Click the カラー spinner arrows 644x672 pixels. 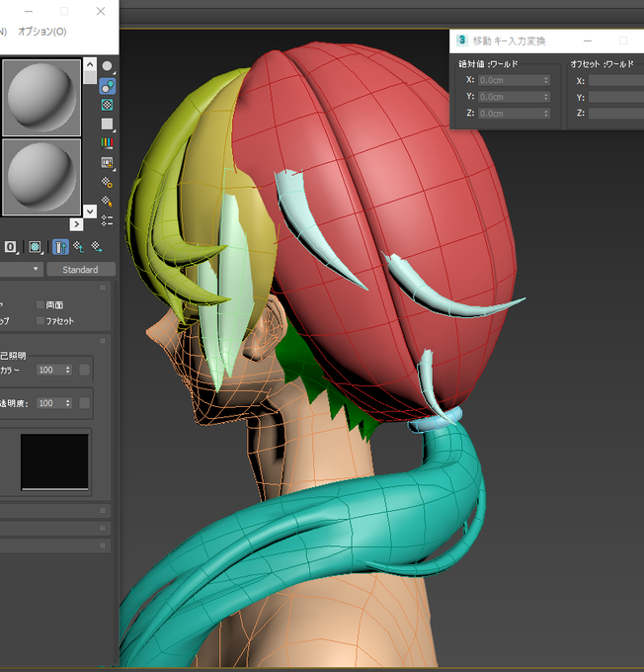point(68,370)
